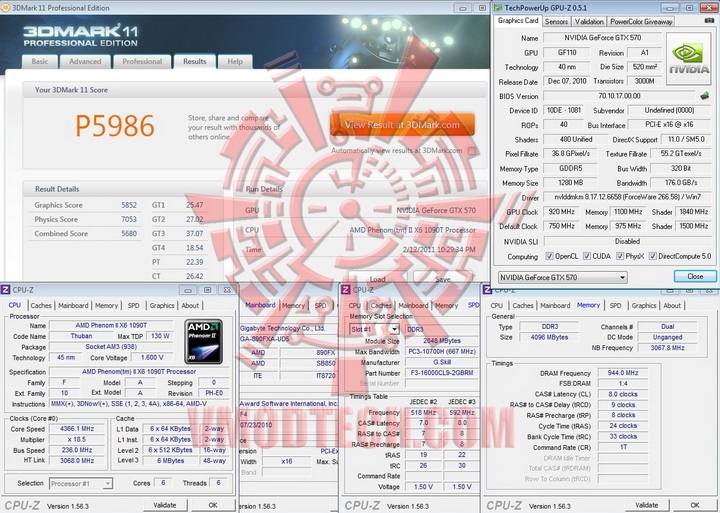Switch to the Basic tab in 3DMark 11
720x513 pixels.
tap(40, 62)
